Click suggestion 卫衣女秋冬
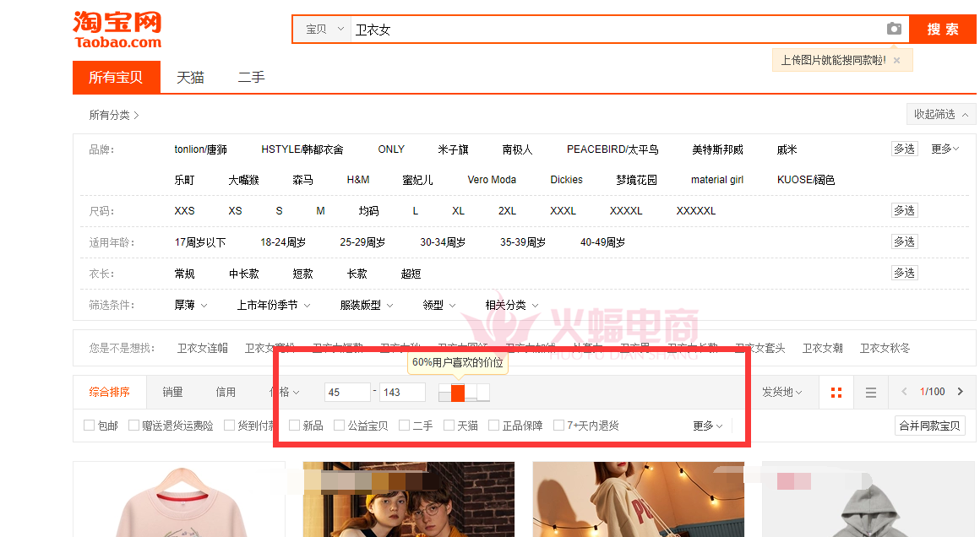This screenshot has width=980, height=537. 885,348
